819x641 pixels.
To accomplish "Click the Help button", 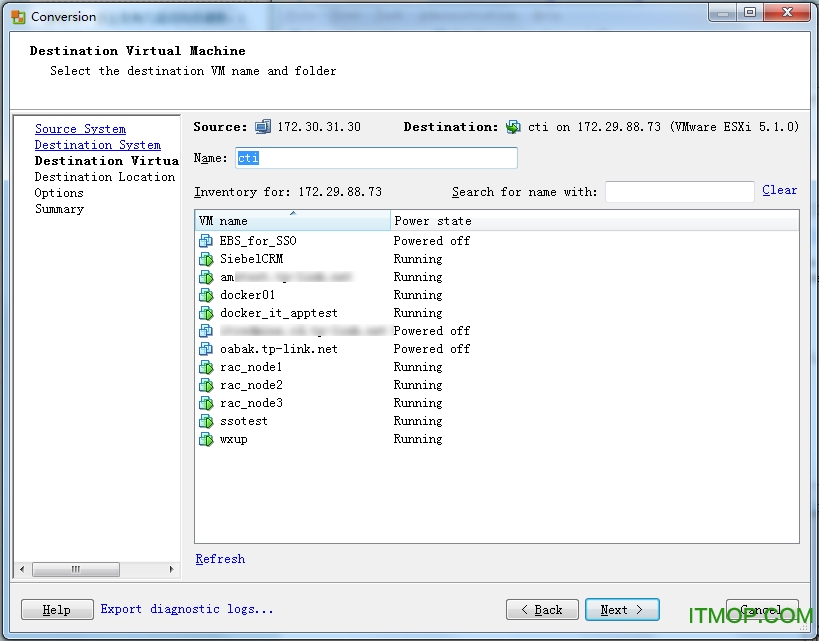I will click(57, 610).
